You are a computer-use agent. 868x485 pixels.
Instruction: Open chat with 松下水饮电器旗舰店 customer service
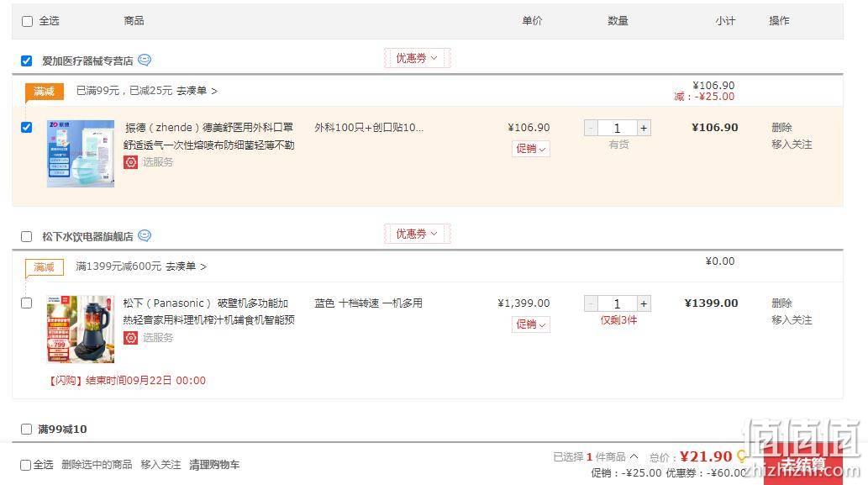pos(145,236)
